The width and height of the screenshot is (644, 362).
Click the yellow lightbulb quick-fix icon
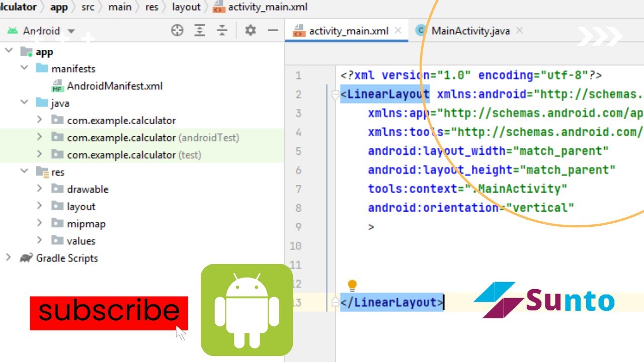pos(352,286)
